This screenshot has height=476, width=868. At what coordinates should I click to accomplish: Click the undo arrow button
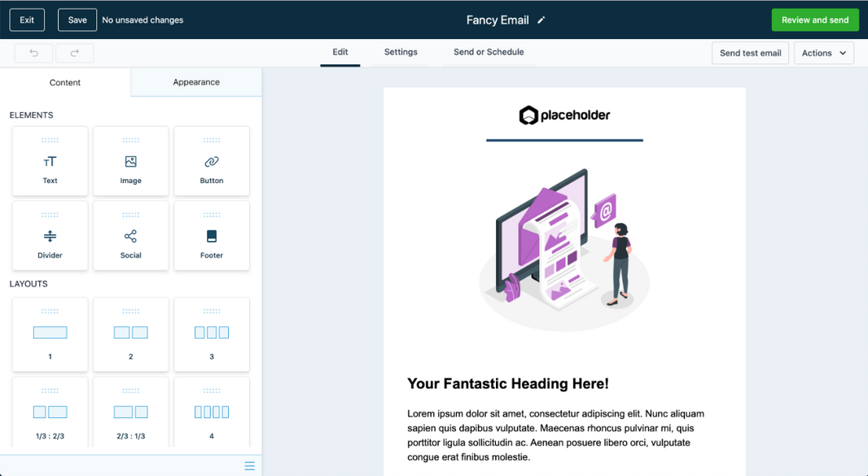34,53
